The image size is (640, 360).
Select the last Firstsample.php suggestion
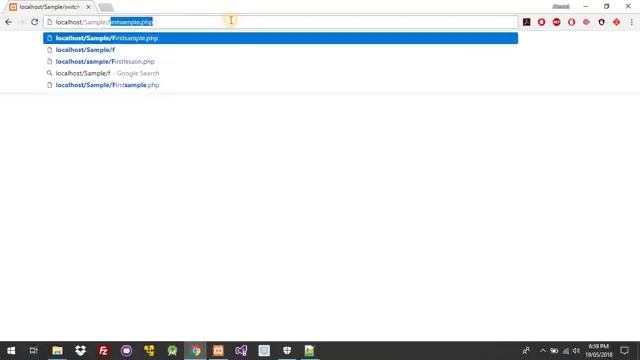pos(280,85)
